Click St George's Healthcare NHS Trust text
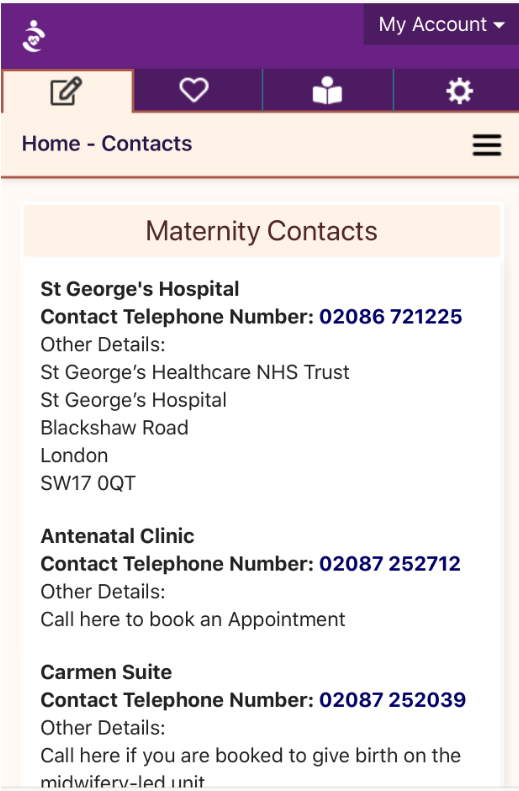 pos(195,372)
